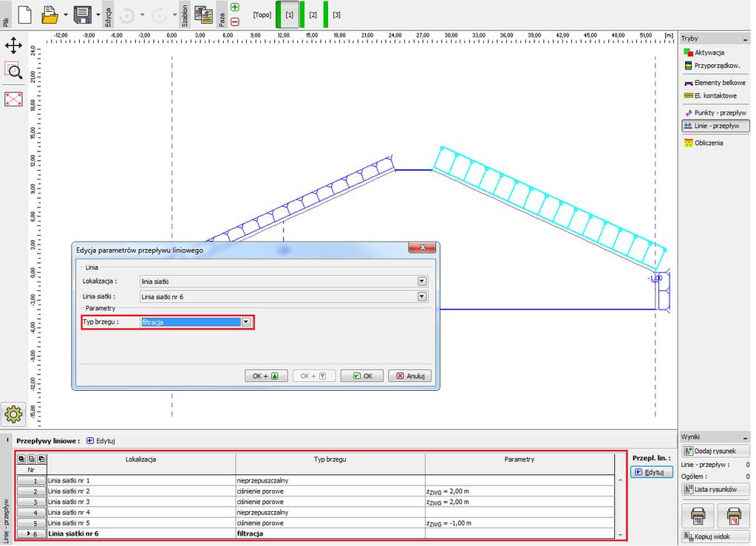Select table row number 3

coord(31,502)
